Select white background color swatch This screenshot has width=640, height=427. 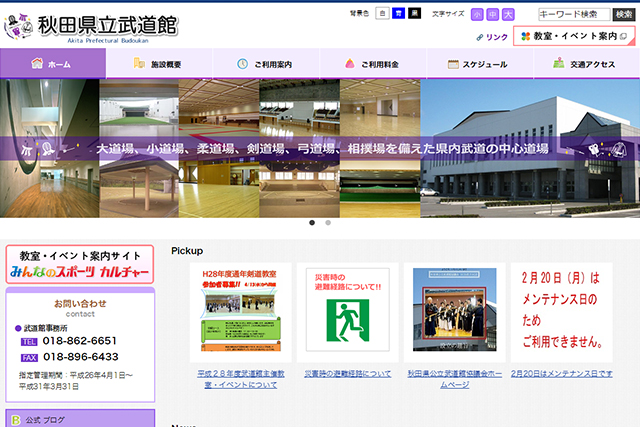pyautogui.click(x=382, y=13)
